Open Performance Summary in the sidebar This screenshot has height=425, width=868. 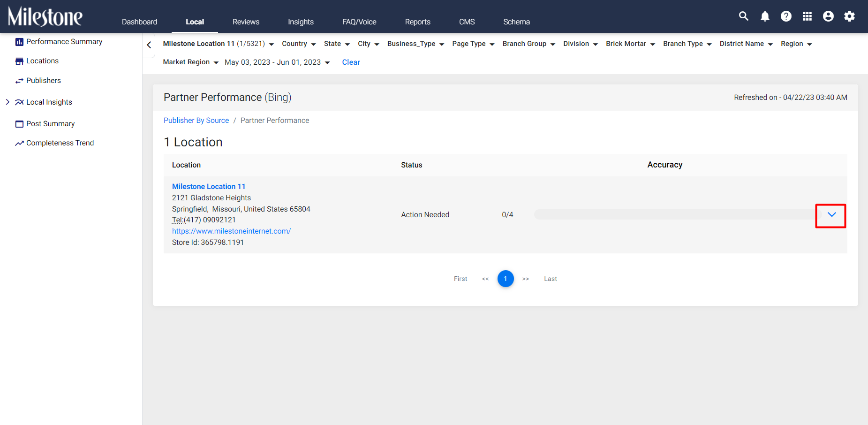[x=64, y=42]
